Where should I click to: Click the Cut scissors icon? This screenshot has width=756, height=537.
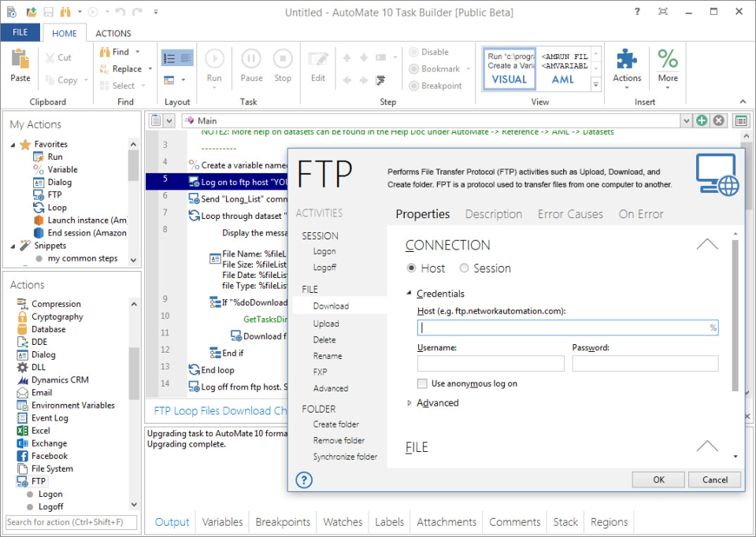50,57
